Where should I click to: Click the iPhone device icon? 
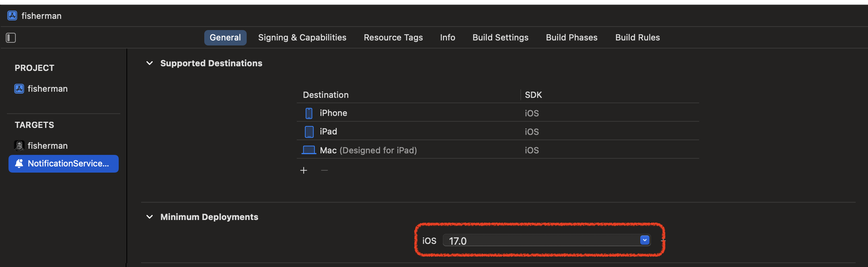click(309, 113)
